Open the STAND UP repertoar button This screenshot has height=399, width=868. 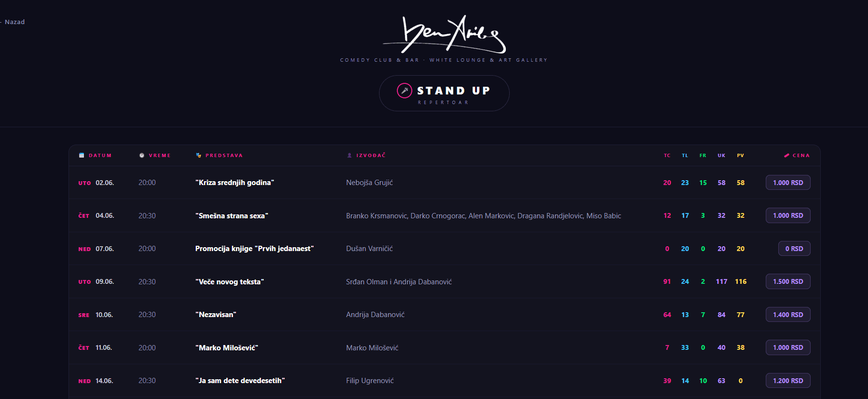point(444,93)
